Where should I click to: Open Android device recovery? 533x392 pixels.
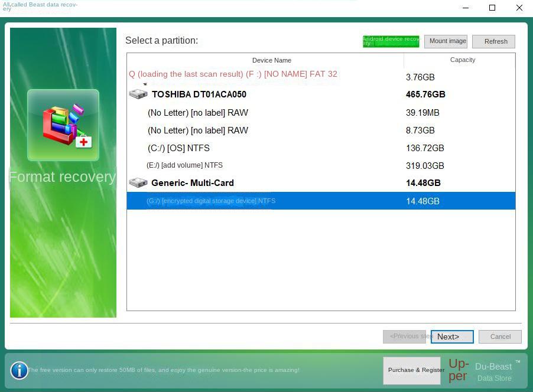pyautogui.click(x=390, y=41)
